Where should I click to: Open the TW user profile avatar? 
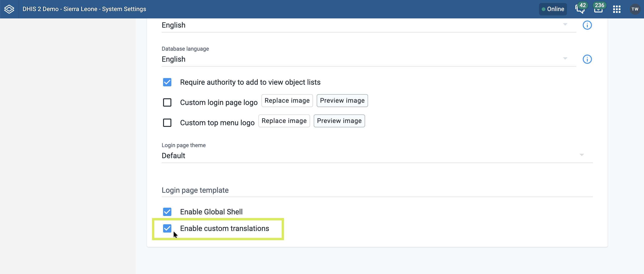click(635, 9)
